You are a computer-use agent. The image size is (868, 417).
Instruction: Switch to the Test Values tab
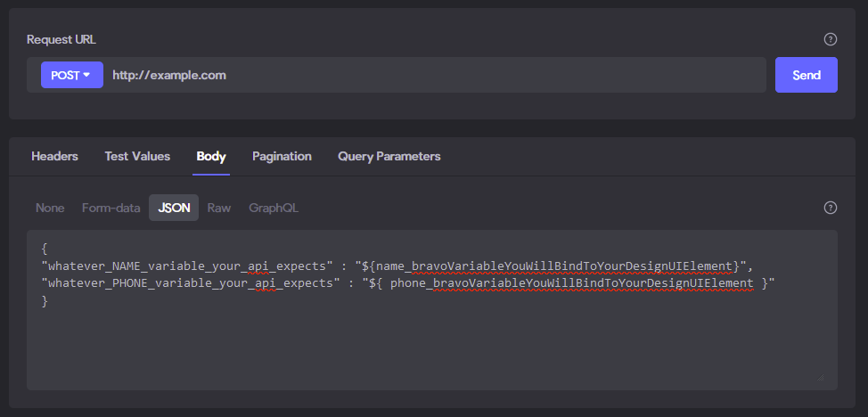point(137,156)
